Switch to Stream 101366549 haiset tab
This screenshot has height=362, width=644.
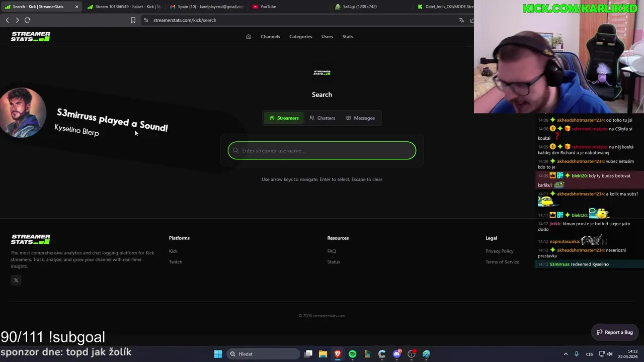point(124,7)
